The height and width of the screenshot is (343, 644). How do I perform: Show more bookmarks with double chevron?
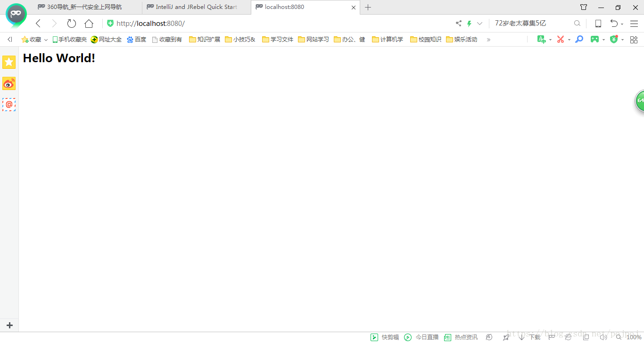(x=488, y=40)
